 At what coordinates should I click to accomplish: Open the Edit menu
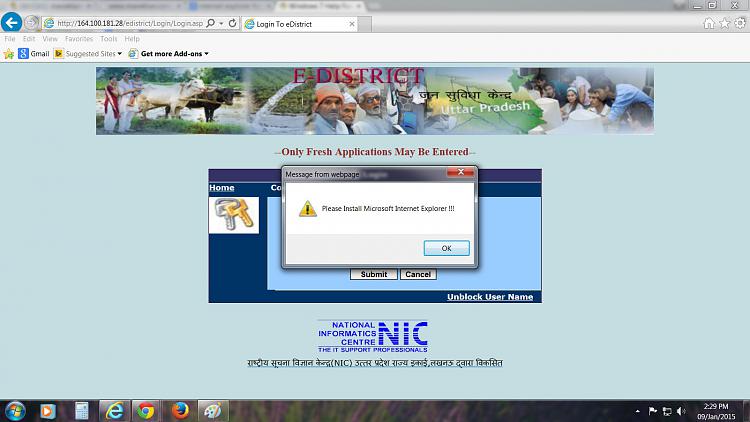click(29, 39)
